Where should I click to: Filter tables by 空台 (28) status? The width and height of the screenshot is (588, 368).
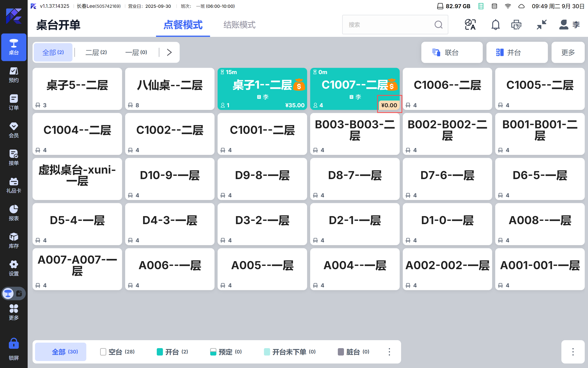[x=117, y=352]
